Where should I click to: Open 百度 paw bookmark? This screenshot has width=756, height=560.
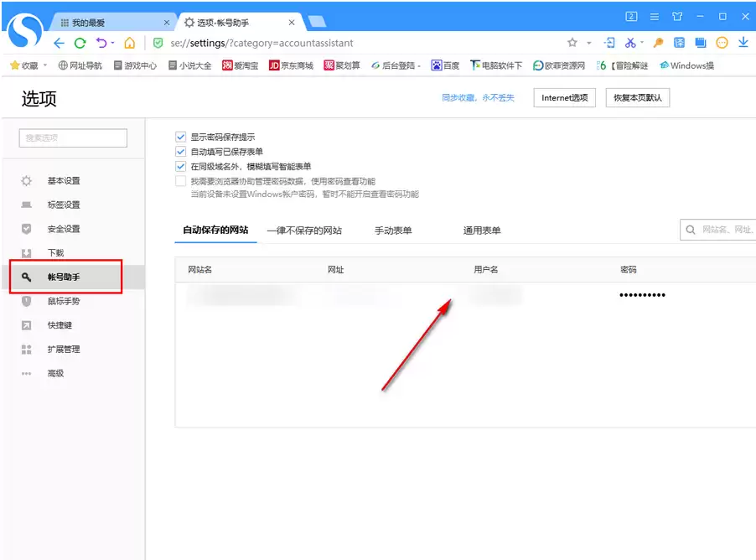click(445, 65)
